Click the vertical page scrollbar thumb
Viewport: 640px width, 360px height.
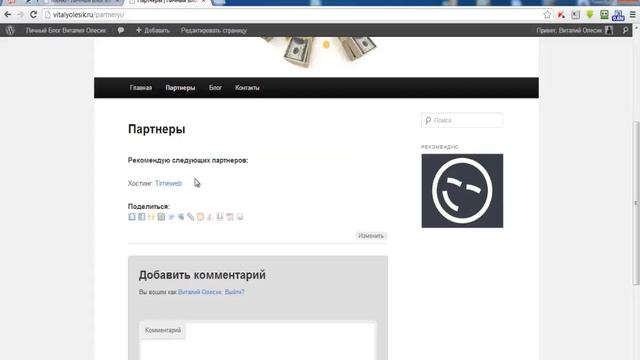636,202
